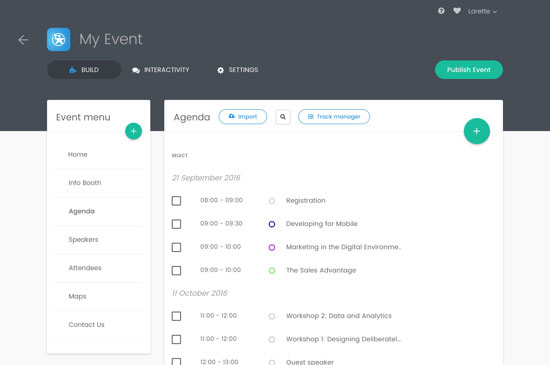Screen dimensions: 550x365
Task: Add a new Event menu item with plus
Action: 134,131
